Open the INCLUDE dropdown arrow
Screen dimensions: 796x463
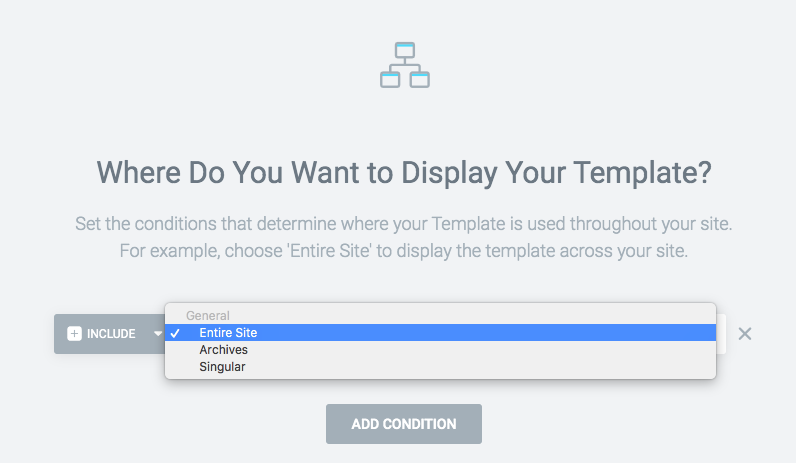coord(158,334)
